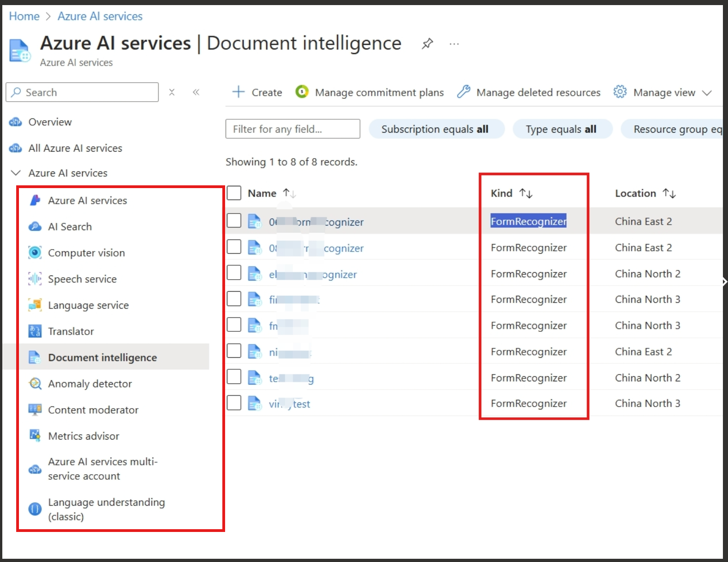Navigate to Home breadcrumb link
728x562 pixels.
tap(24, 16)
